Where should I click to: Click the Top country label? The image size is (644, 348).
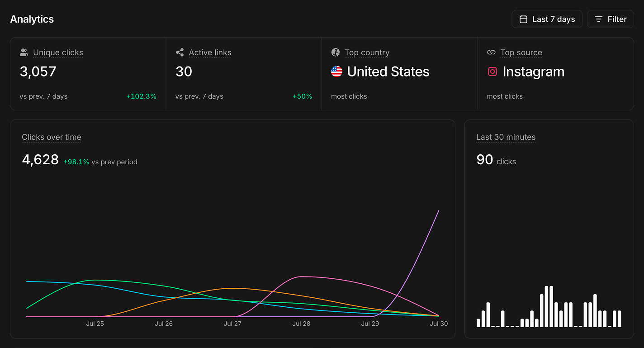(x=367, y=52)
